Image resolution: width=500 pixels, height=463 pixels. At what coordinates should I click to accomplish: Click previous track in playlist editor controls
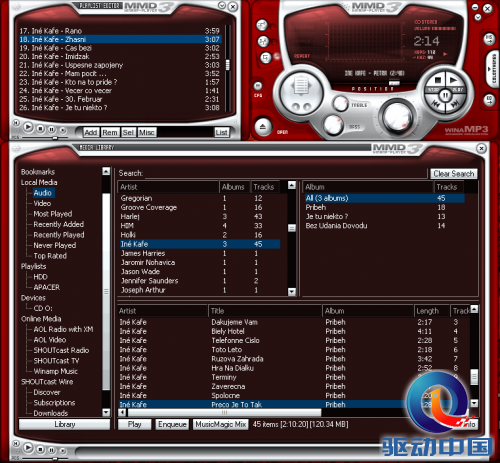coord(16,123)
